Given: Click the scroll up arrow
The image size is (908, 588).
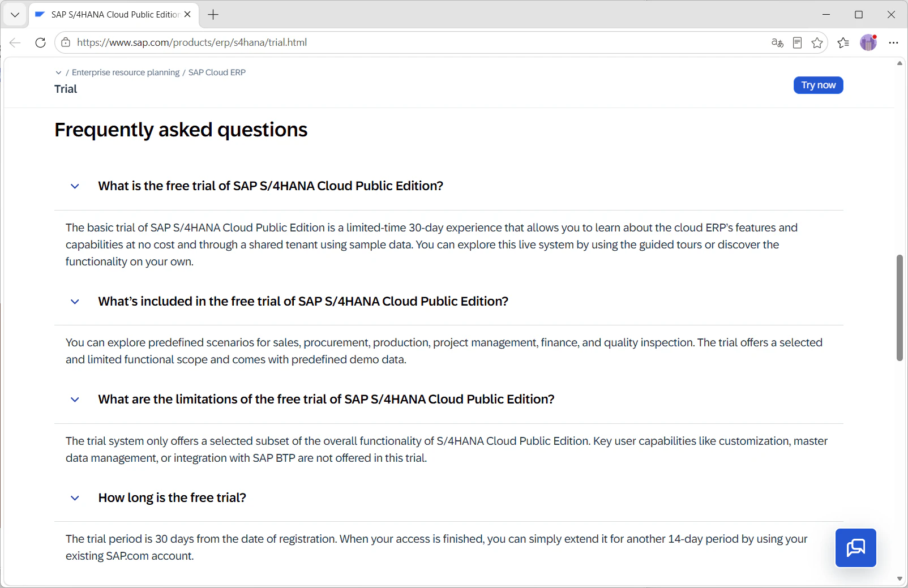Looking at the screenshot, I should (900, 63).
